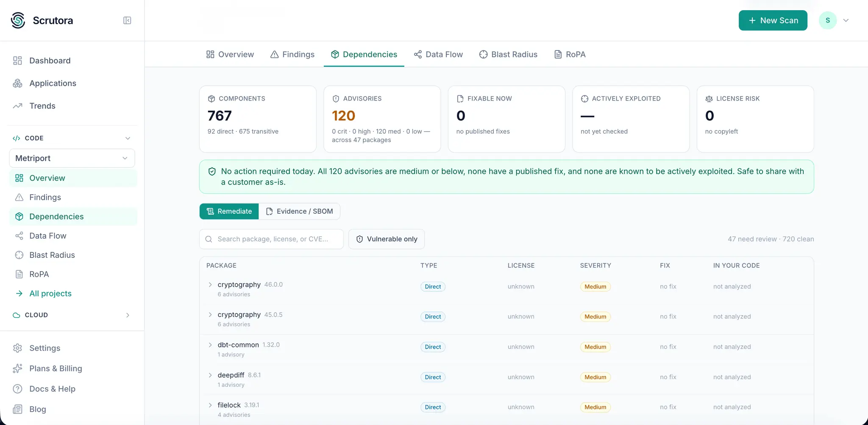Switch to the RoPA tab
This screenshot has width=868, height=425.
point(570,54)
